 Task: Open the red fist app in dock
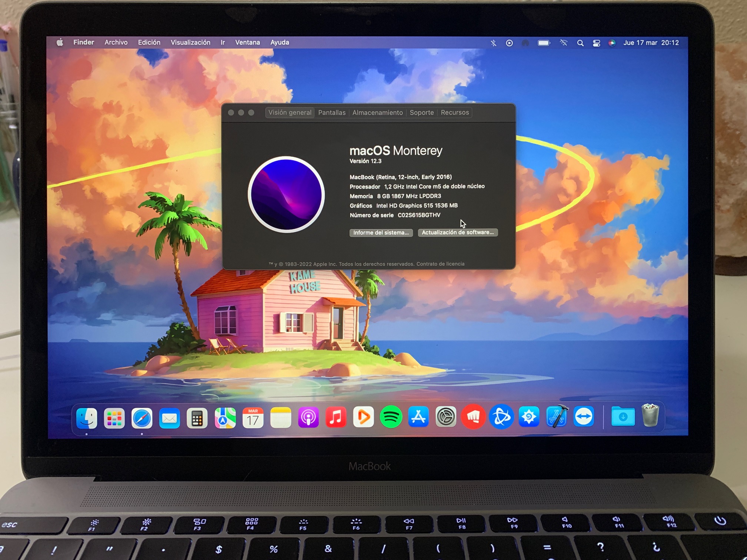click(473, 417)
